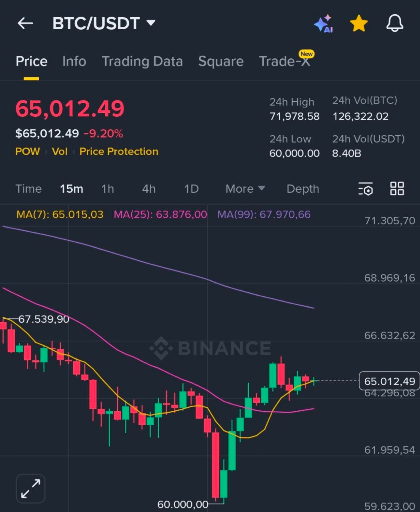
Task: Open the Binance AI assistant
Action: (x=324, y=23)
